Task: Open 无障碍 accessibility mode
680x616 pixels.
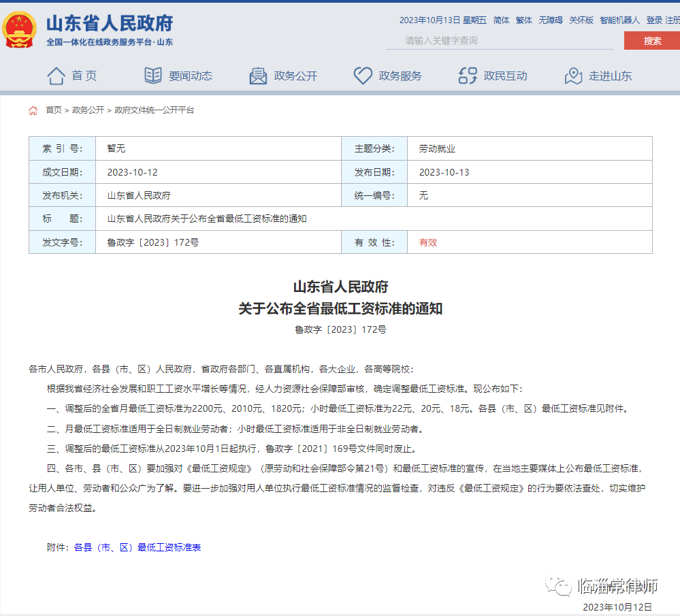Action: (551, 20)
